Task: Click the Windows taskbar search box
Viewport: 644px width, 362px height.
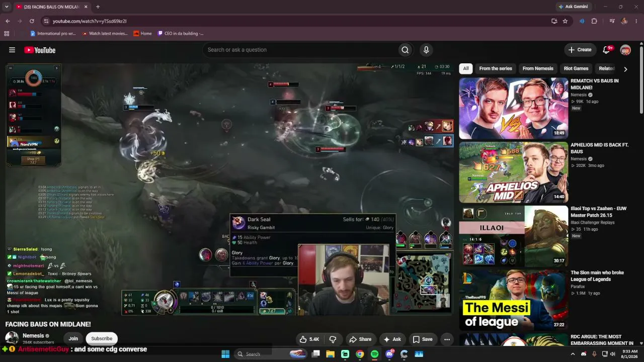Action: 271,354
